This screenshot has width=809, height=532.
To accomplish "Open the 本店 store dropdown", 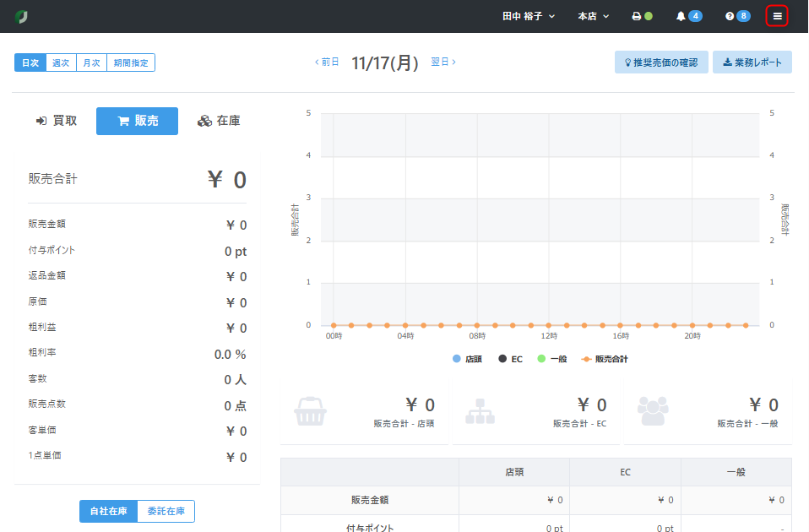I will point(594,17).
